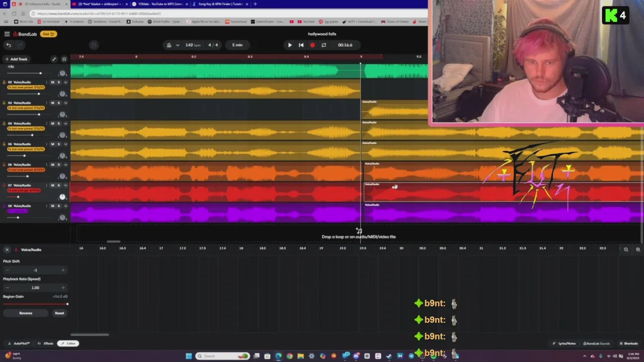Image resolution: width=644 pixels, height=362 pixels.
Task: Redo the last undone action
Action: pos(20,45)
